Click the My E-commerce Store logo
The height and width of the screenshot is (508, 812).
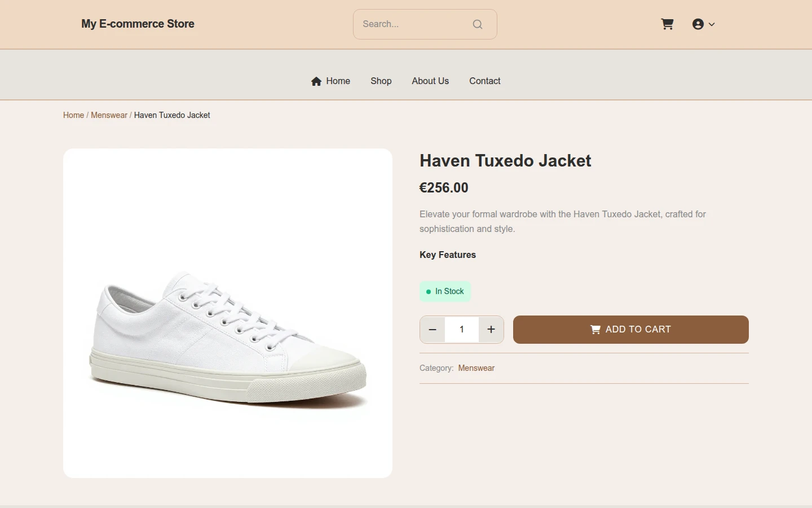click(x=138, y=24)
